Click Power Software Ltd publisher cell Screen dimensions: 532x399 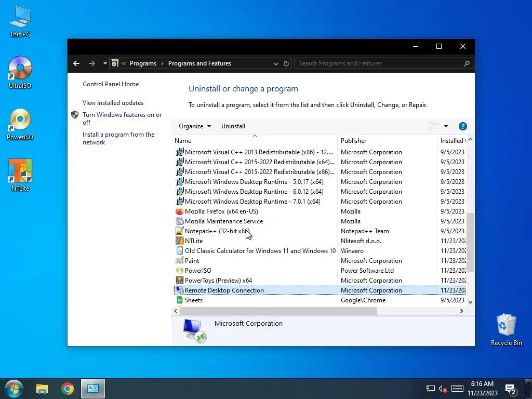(367, 270)
